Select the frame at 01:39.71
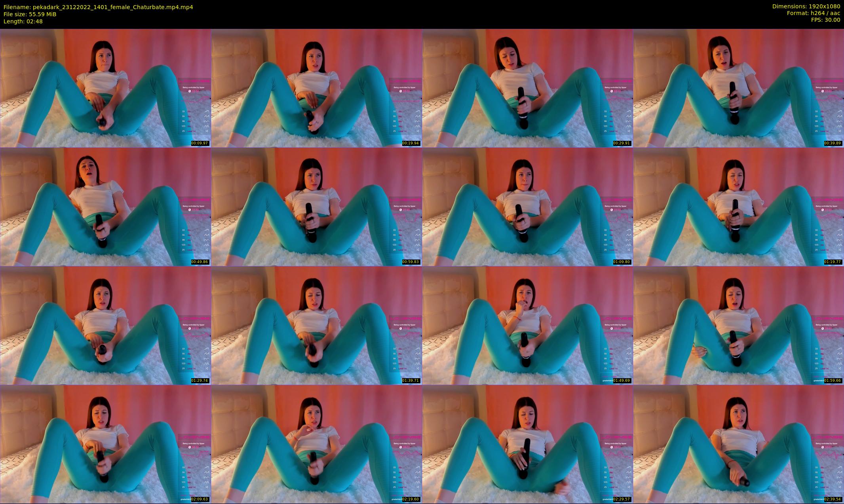 point(316,325)
